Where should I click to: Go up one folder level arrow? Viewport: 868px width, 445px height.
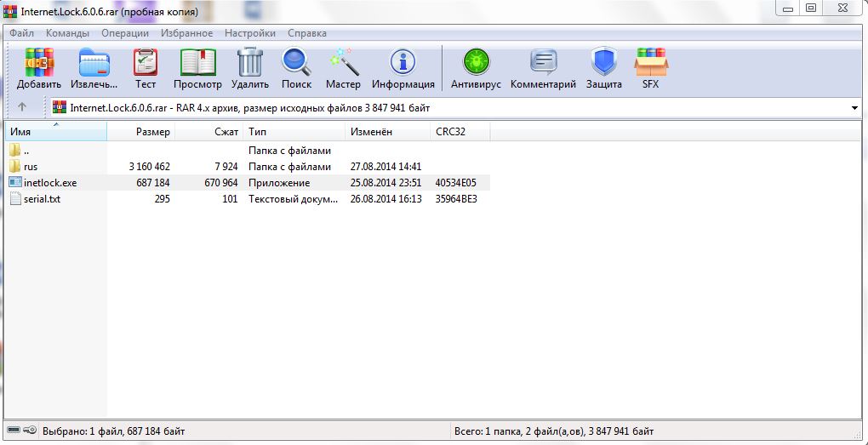[22, 108]
